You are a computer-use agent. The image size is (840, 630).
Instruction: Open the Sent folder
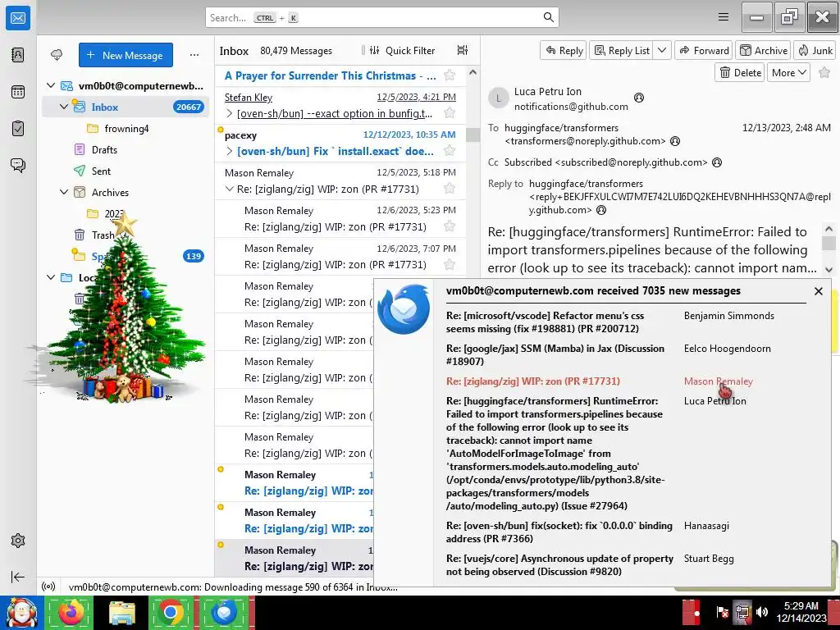(x=126, y=171)
